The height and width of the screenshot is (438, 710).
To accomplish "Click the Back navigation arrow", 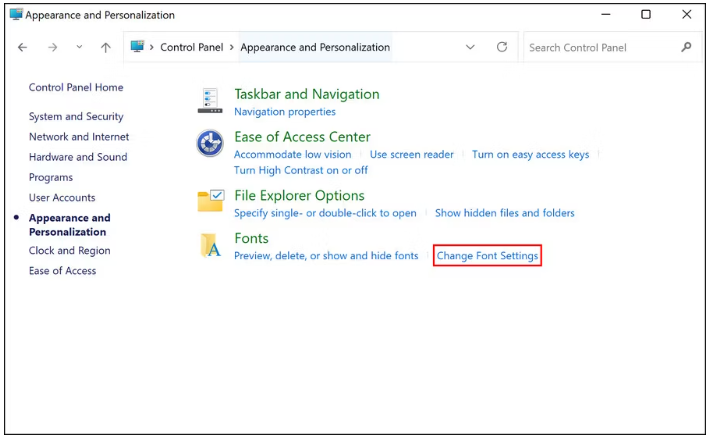I will (22, 47).
